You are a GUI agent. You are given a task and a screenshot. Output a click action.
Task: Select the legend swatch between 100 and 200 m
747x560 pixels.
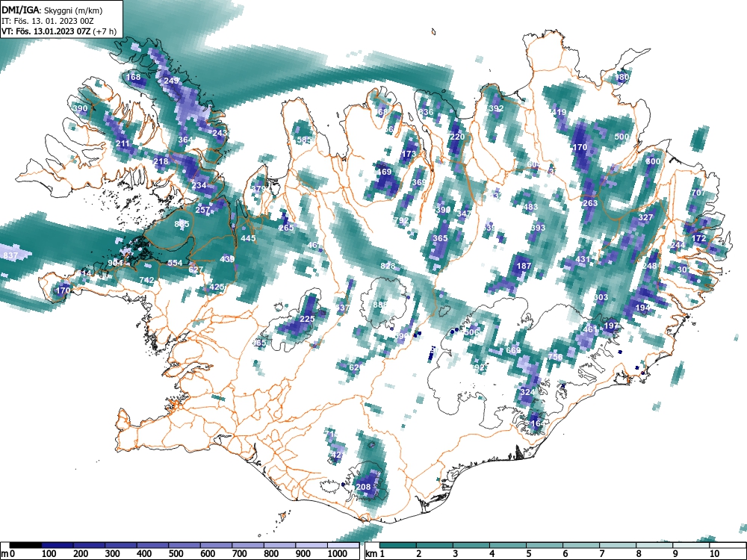coord(58,545)
